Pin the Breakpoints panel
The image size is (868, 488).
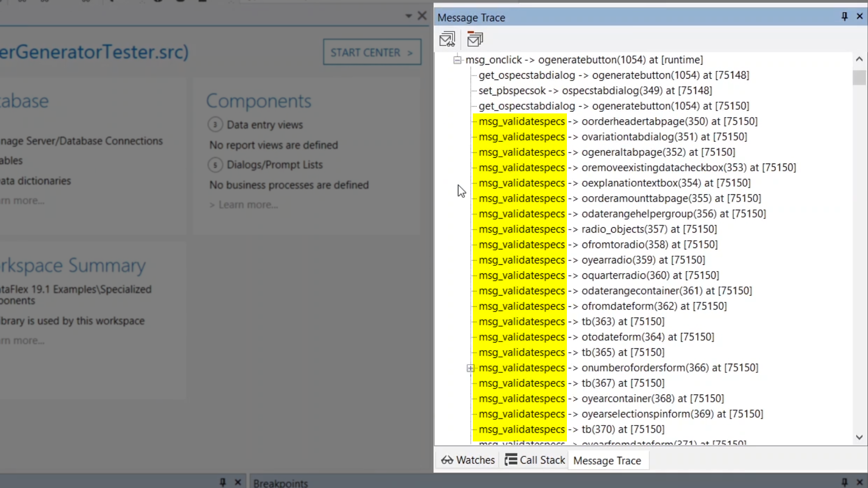pos(844,482)
